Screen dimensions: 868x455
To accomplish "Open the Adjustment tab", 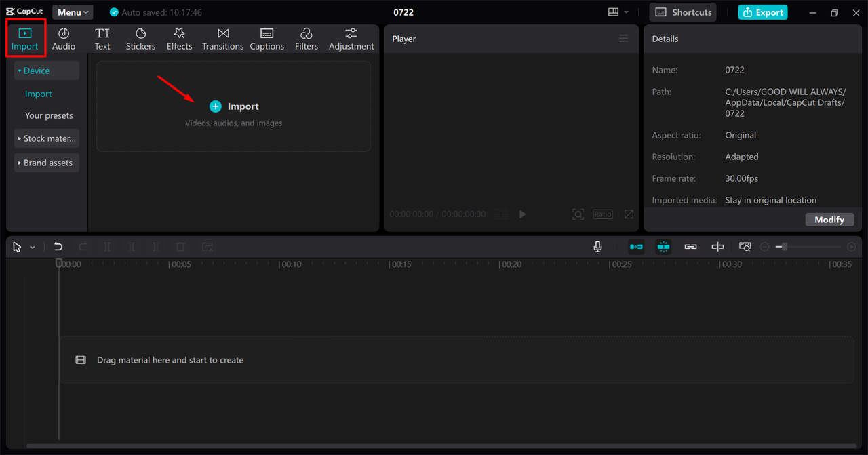I will click(x=351, y=39).
